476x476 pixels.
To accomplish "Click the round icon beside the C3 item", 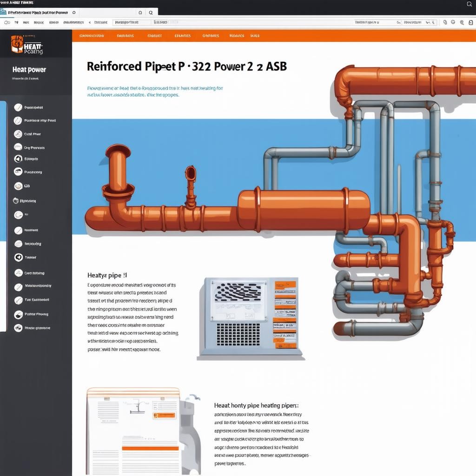I will tap(18, 186).
